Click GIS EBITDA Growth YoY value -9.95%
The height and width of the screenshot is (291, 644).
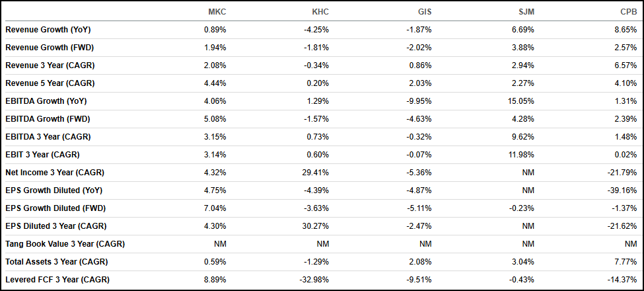point(420,101)
